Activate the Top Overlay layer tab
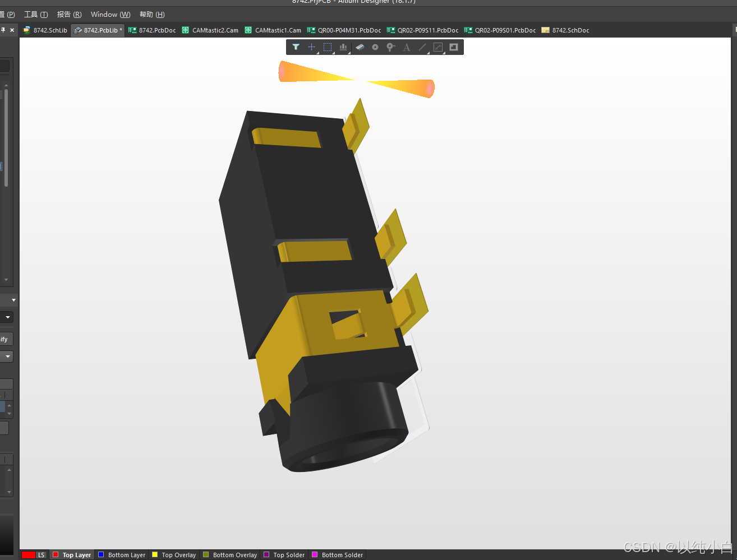Viewport: 737px width, 560px height. [179, 555]
